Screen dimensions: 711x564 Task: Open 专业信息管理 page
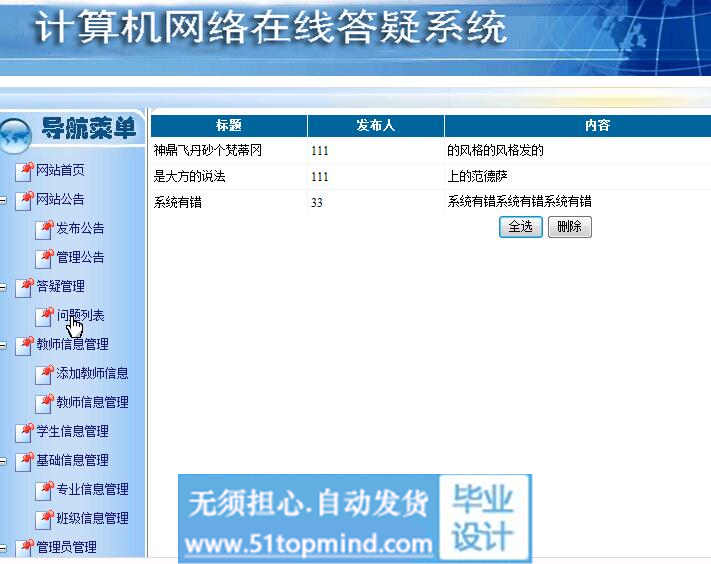click(x=93, y=490)
